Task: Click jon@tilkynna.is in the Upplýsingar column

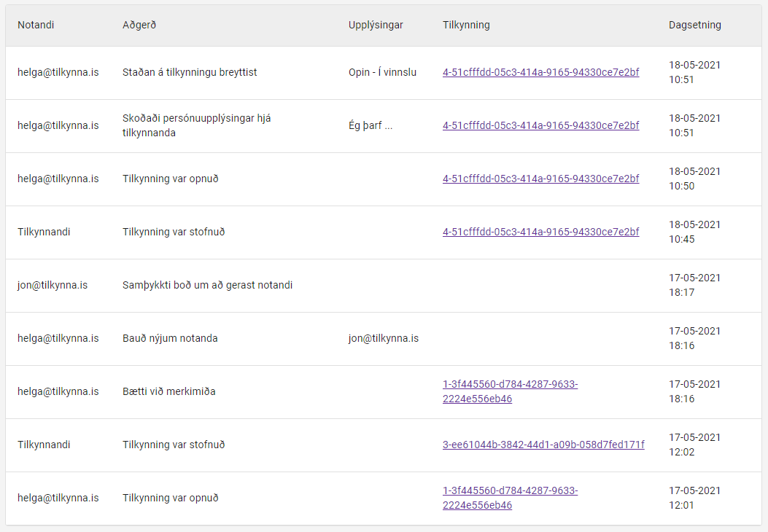Action: 384,338
